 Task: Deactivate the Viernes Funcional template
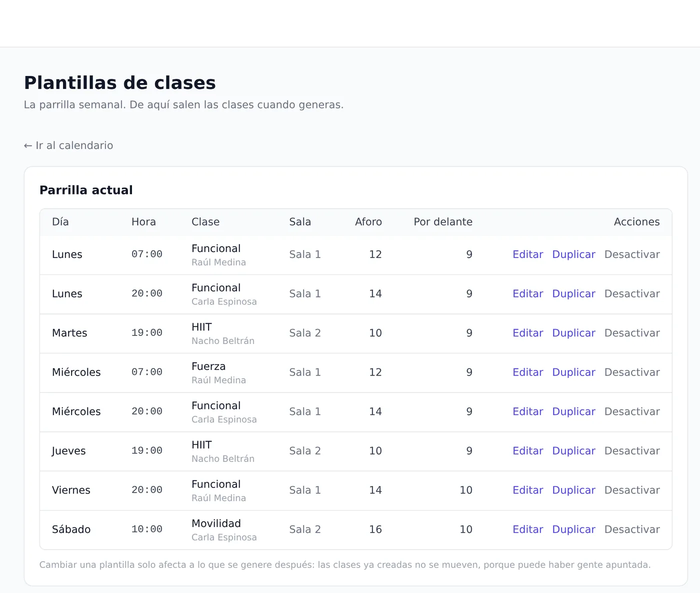632,490
